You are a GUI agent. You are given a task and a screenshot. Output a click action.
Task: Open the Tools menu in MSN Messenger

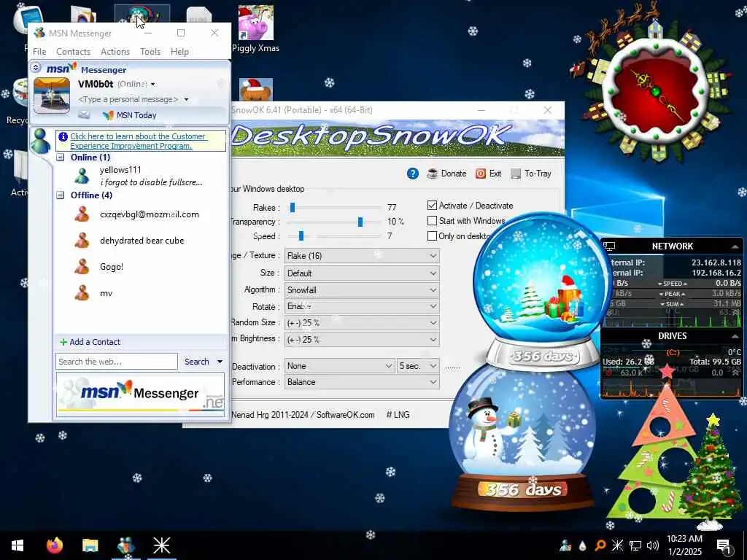click(x=150, y=52)
